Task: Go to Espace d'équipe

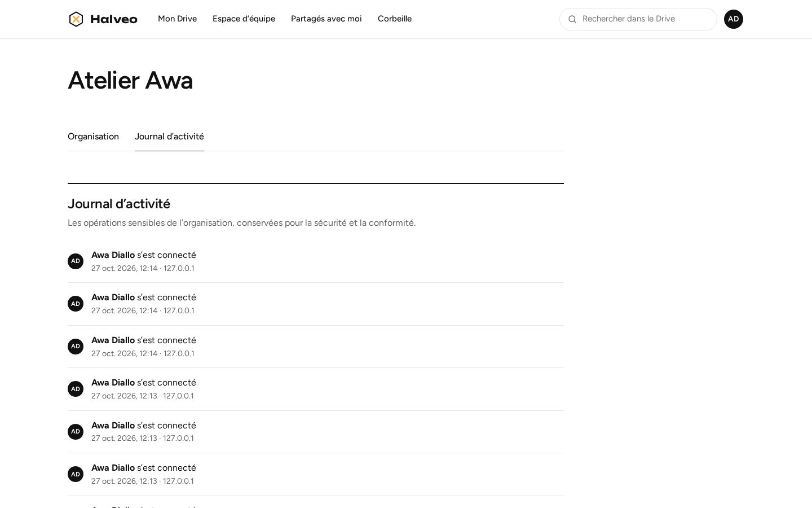Action: point(244,19)
